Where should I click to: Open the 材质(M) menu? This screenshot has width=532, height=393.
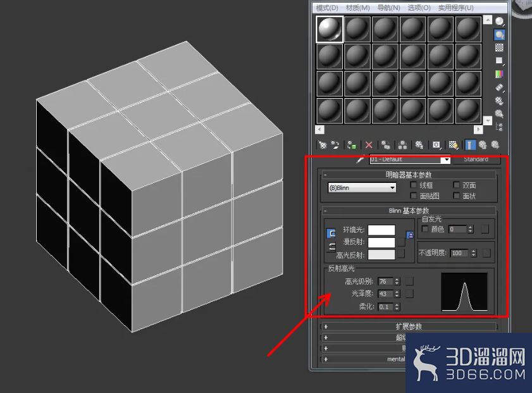[x=358, y=8]
